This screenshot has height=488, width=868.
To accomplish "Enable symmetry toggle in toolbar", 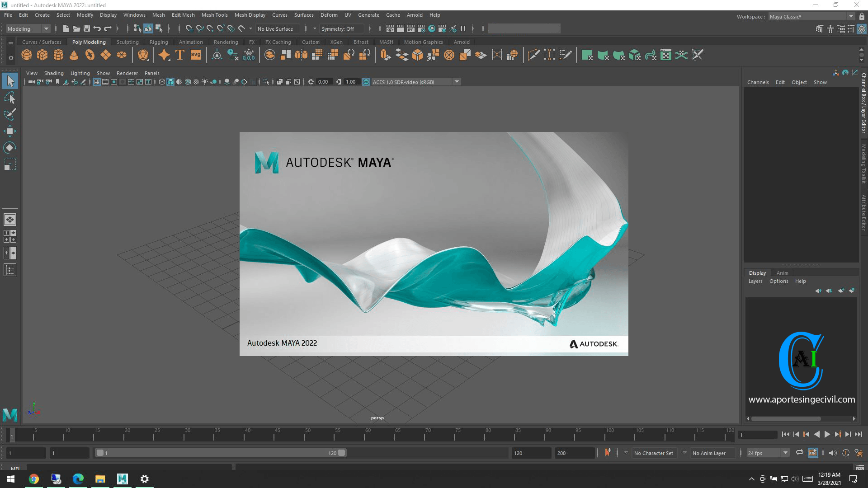I will (x=338, y=28).
